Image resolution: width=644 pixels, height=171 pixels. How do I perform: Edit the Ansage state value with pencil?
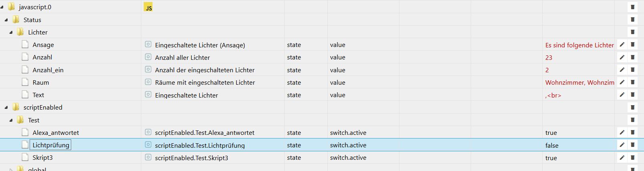622,45
